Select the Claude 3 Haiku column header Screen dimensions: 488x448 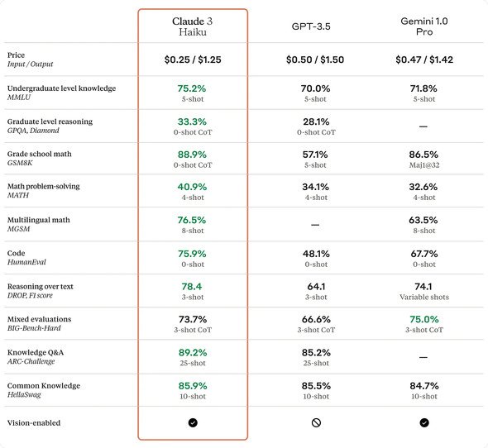click(x=193, y=26)
